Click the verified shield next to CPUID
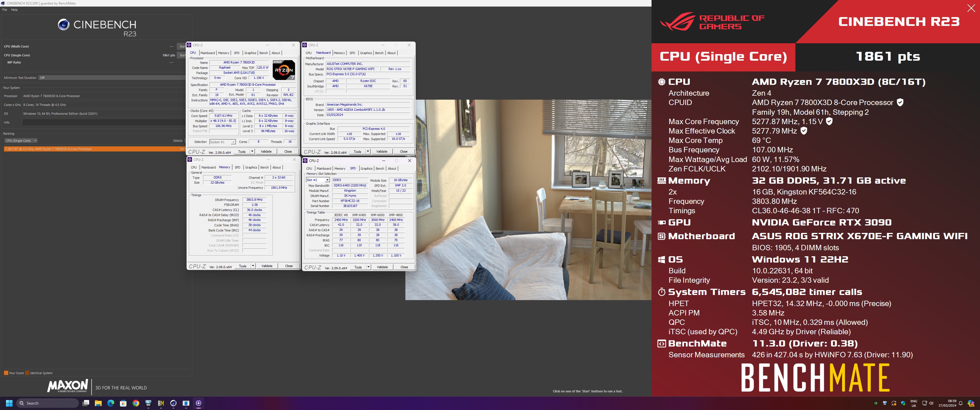Screen dimensions: 980x410 click(900, 102)
